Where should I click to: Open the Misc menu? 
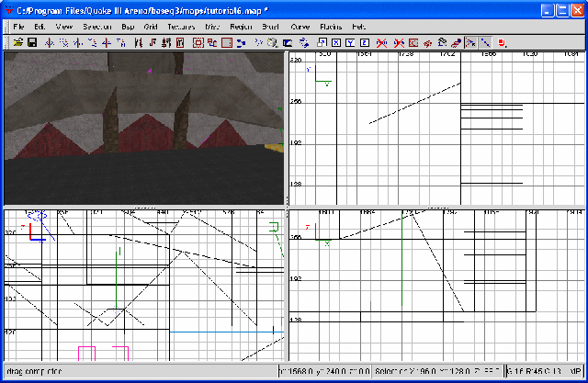pos(212,27)
